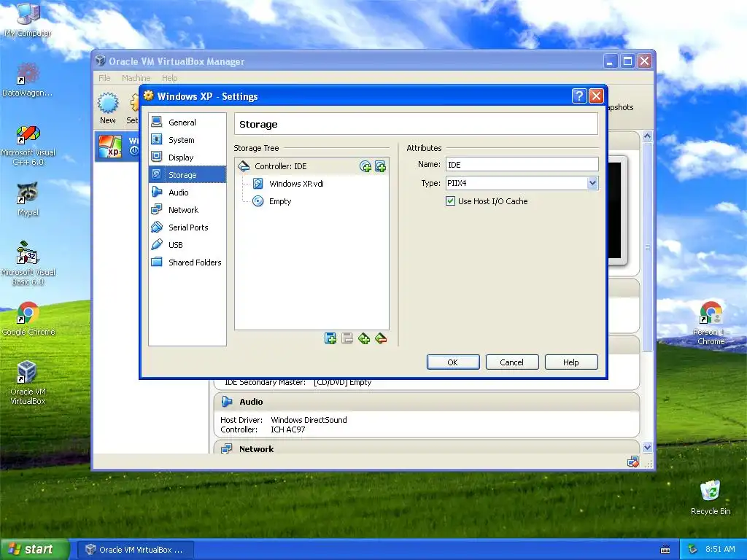Select Controller: IDE in storage tree
This screenshot has width=747, height=560.
tap(311, 166)
